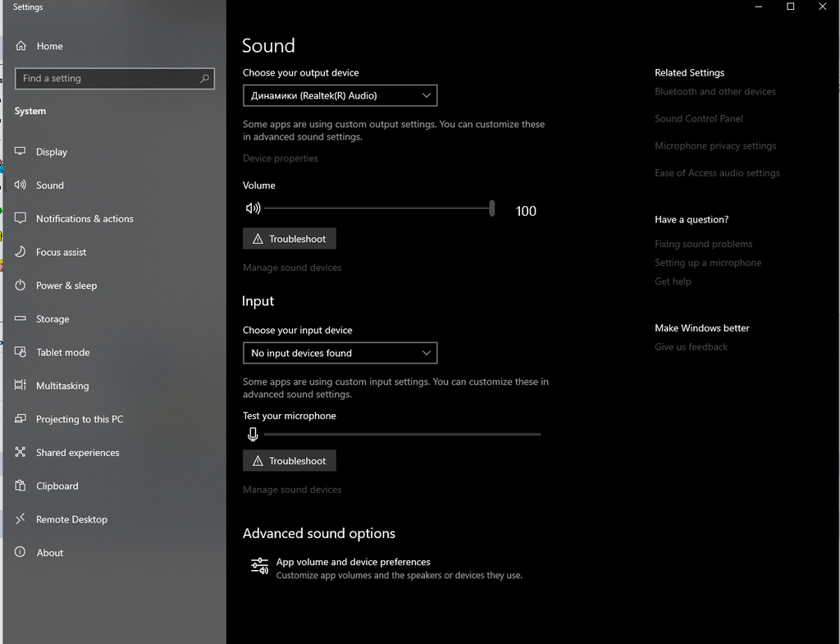The image size is (840, 644).
Task: Open the Bluetooth and other devices link
Action: point(714,92)
